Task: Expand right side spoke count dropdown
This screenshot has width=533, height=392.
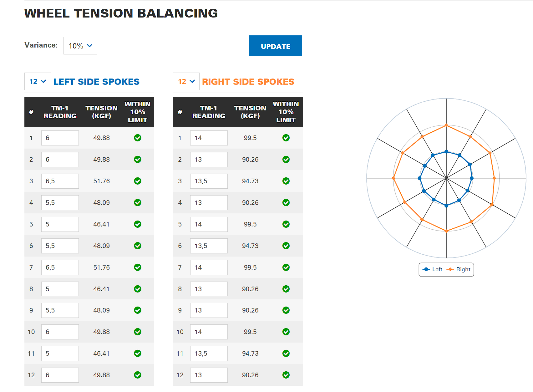Action: tap(186, 82)
